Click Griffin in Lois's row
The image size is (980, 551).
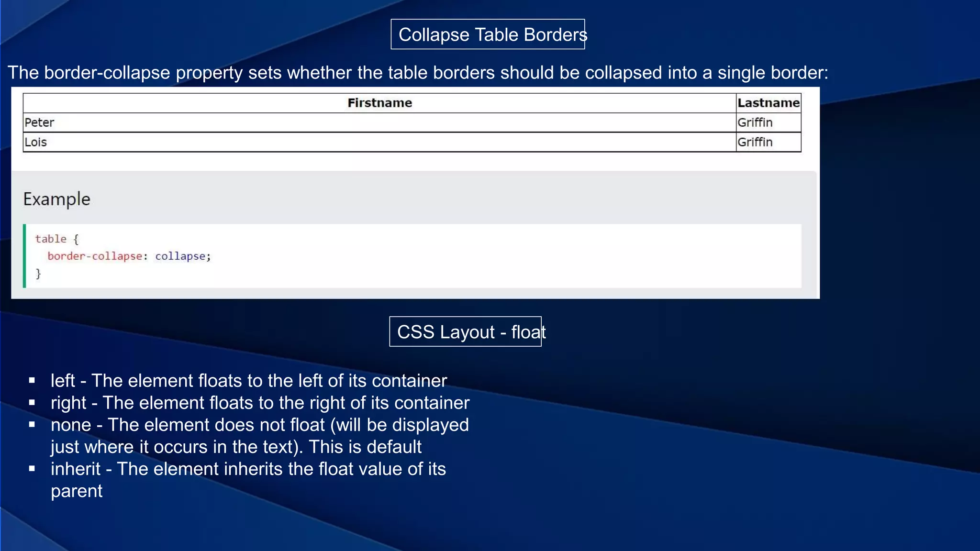tap(755, 142)
